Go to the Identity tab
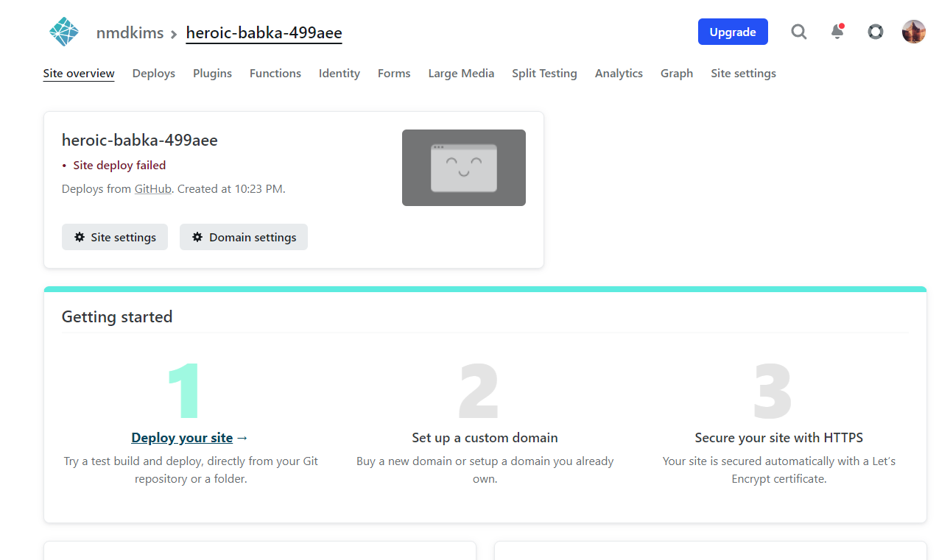Viewport: 950px width, 560px height. pyautogui.click(x=339, y=74)
